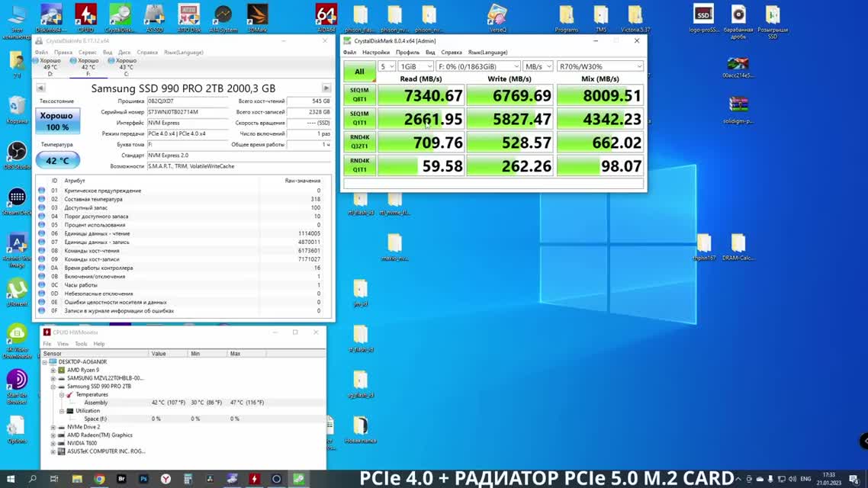Start the SEQ1M Q8T1 test
The height and width of the screenshot is (488, 868).
pos(359,95)
